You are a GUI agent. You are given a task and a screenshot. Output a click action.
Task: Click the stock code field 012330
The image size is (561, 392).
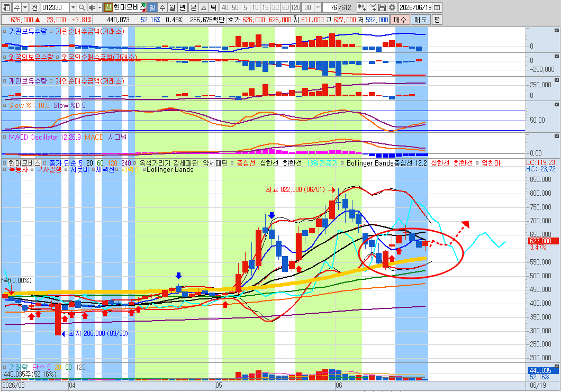55,7
